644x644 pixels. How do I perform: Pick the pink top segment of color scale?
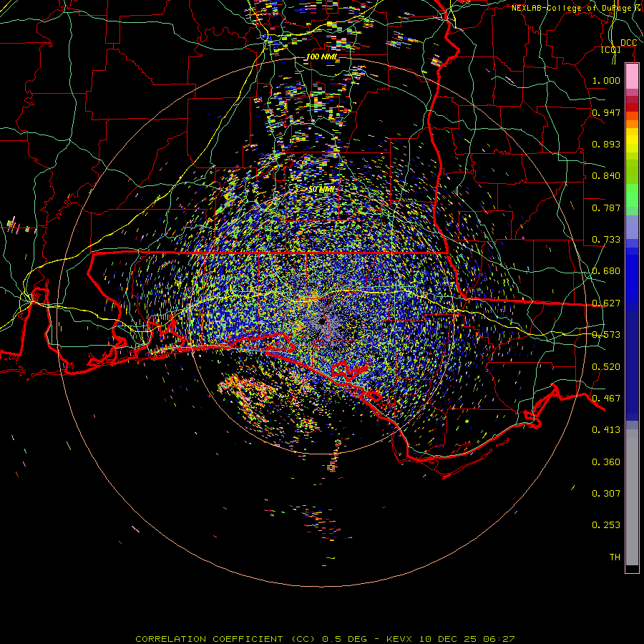pos(632,77)
